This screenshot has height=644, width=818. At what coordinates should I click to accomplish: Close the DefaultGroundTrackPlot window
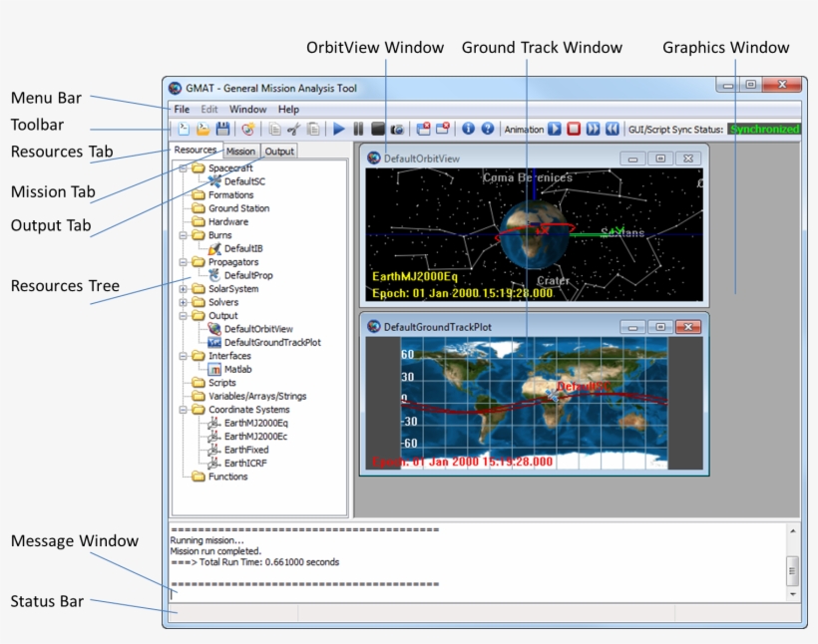pos(688,327)
